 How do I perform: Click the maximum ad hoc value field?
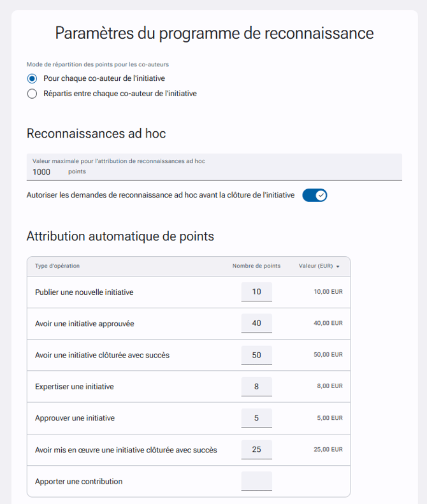(214, 167)
